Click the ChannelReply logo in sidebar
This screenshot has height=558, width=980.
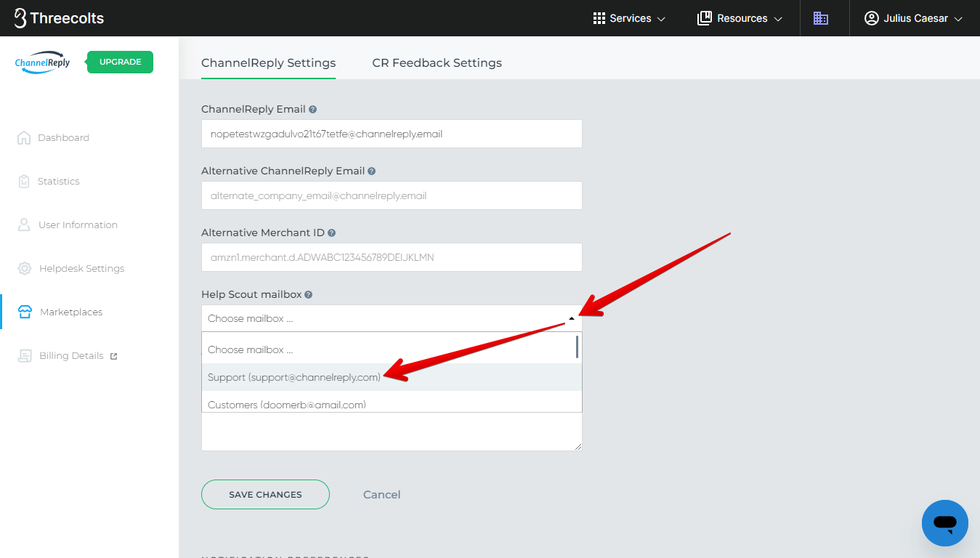[x=43, y=62]
